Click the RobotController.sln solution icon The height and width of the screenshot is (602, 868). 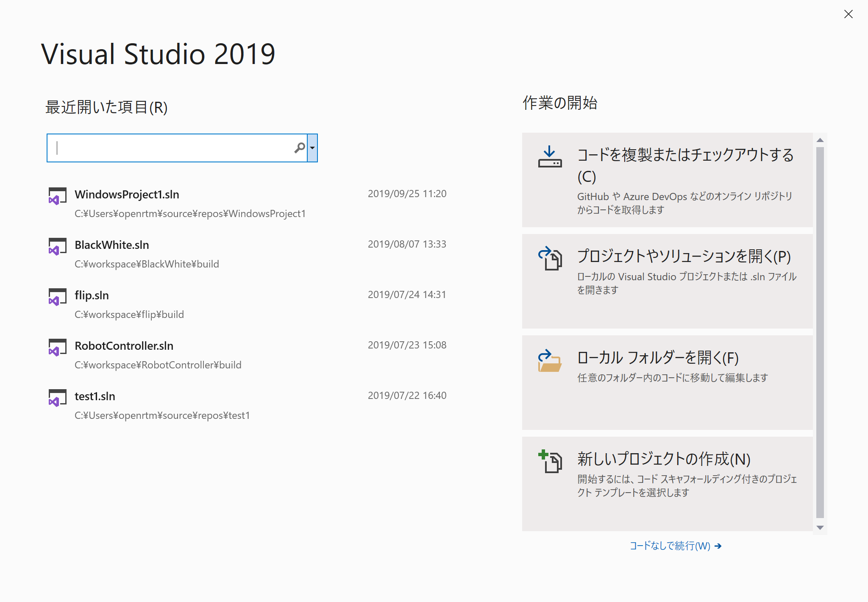click(x=57, y=347)
